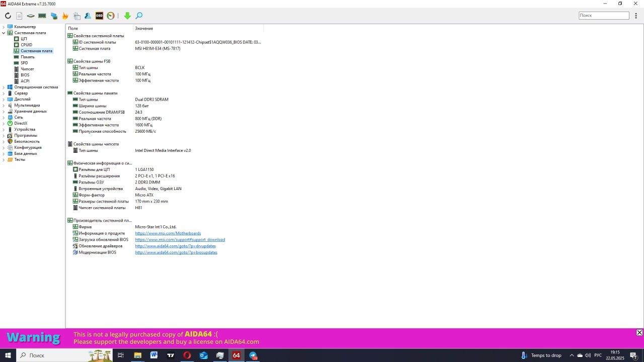
Task: Click the blue monitors toolbar icon
Action: pyautogui.click(x=54, y=16)
